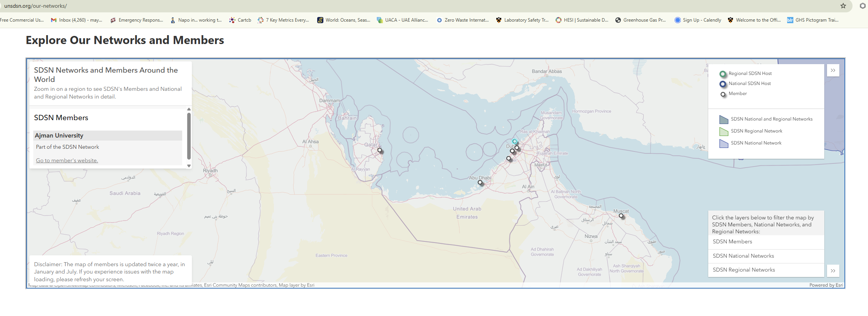This screenshot has width=868, height=316.
Task: Collapse the legend panel with chevron button
Action: pyautogui.click(x=833, y=70)
